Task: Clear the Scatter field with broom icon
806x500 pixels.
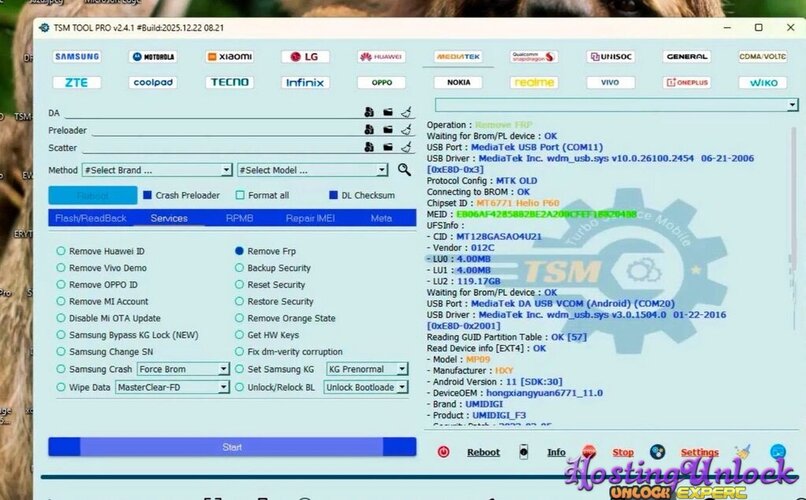Action: click(406, 147)
